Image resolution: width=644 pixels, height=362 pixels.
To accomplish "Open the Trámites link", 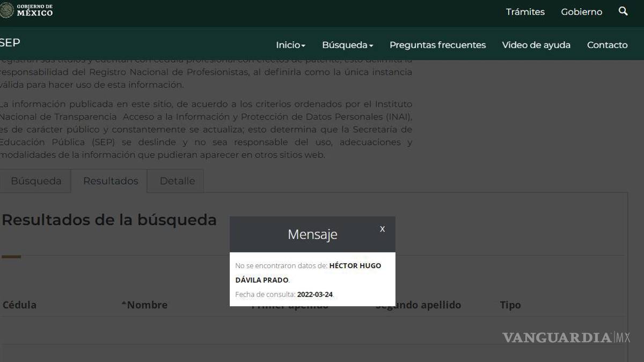I will click(525, 12).
